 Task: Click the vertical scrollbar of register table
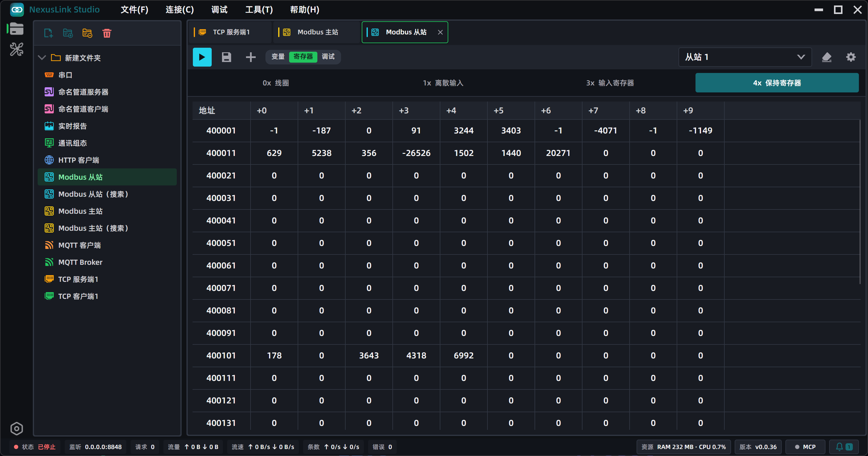point(860,202)
